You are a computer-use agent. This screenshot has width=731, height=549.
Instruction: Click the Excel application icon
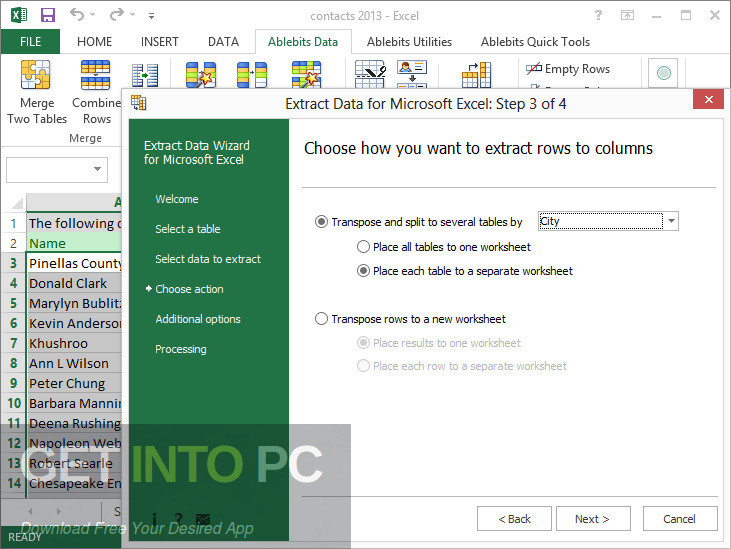19,15
